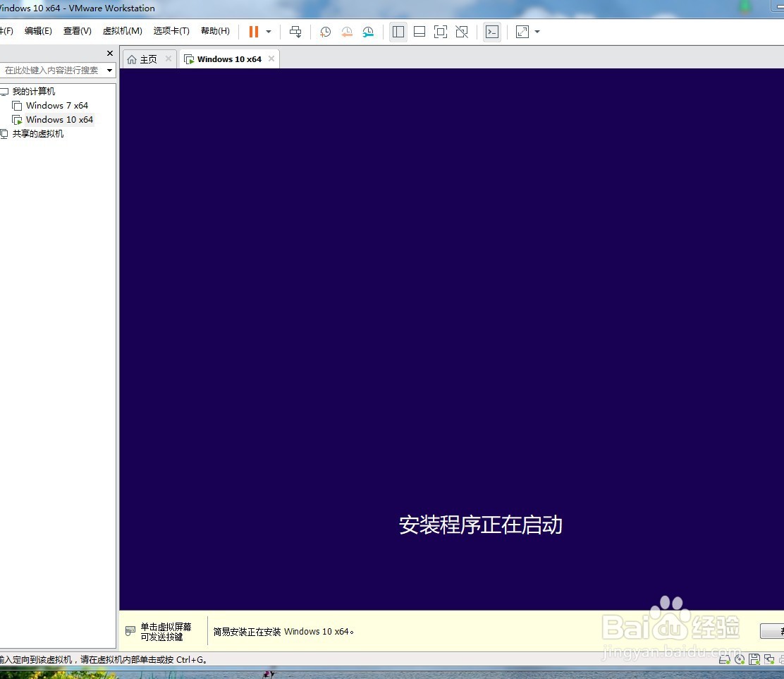Click the stretch guest display icon
784x679 pixels.
(x=522, y=32)
